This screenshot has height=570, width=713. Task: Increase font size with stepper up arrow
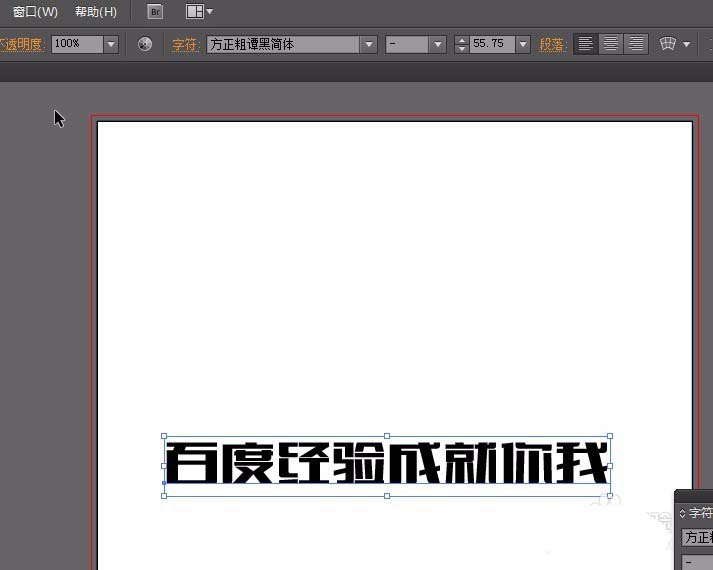[x=462, y=40]
